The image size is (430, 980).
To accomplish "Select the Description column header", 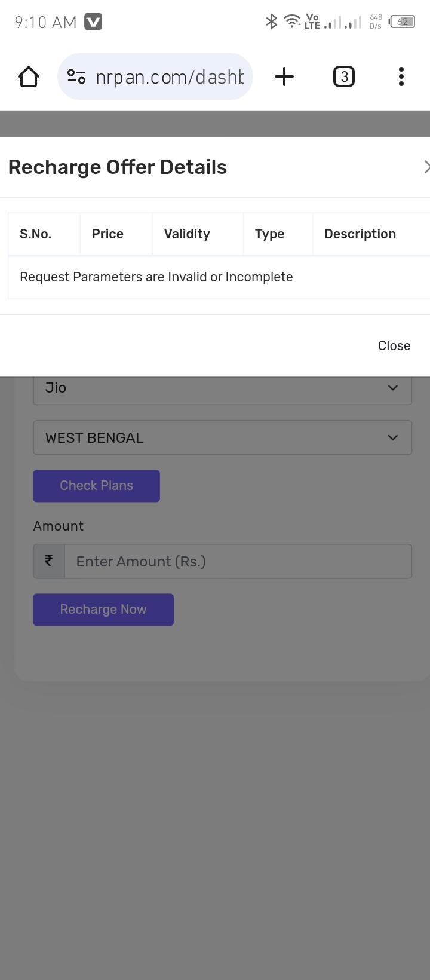I will [x=360, y=234].
